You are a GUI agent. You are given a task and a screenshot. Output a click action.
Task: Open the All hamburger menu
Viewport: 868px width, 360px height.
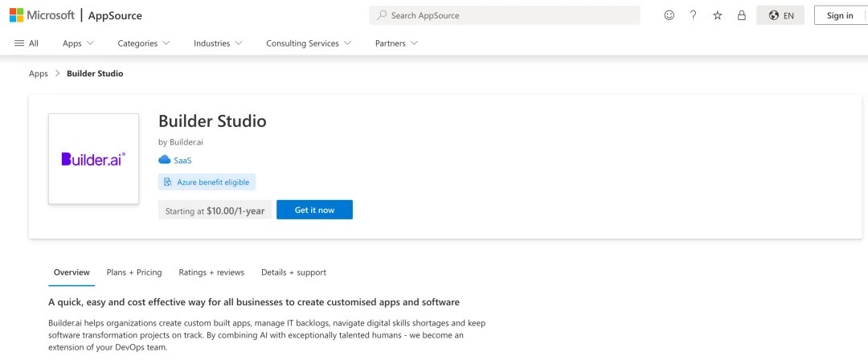point(26,43)
